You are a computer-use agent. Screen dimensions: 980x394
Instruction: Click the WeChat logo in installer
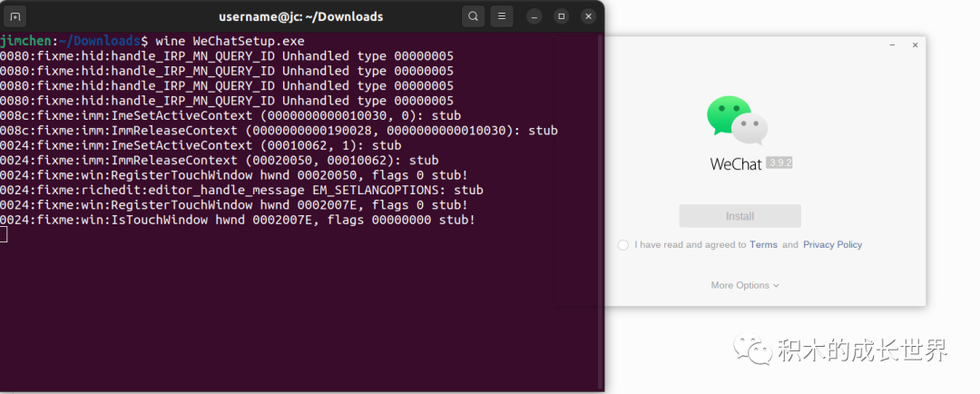pyautogui.click(x=738, y=120)
